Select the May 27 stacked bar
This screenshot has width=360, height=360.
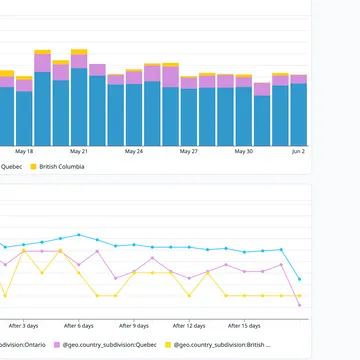pyautogui.click(x=189, y=111)
